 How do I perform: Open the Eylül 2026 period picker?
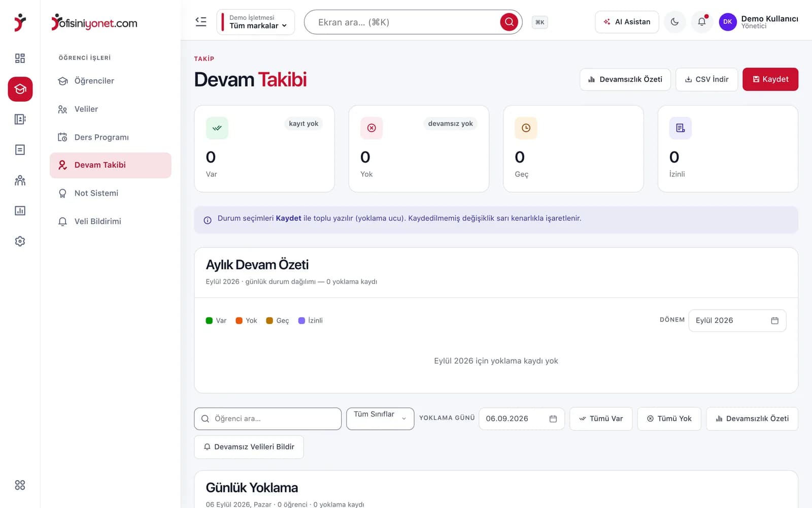(737, 321)
